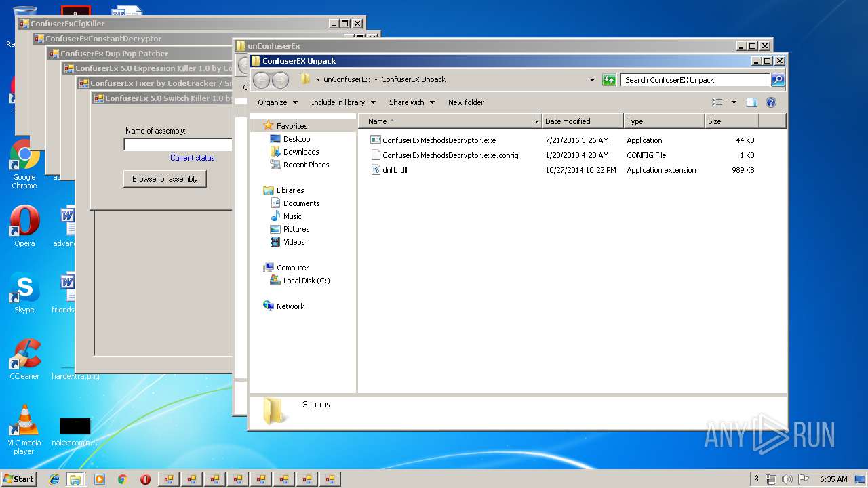Image resolution: width=868 pixels, height=488 pixels.
Task: Click the Refresh button next to address bar
Action: pyautogui.click(x=609, y=80)
